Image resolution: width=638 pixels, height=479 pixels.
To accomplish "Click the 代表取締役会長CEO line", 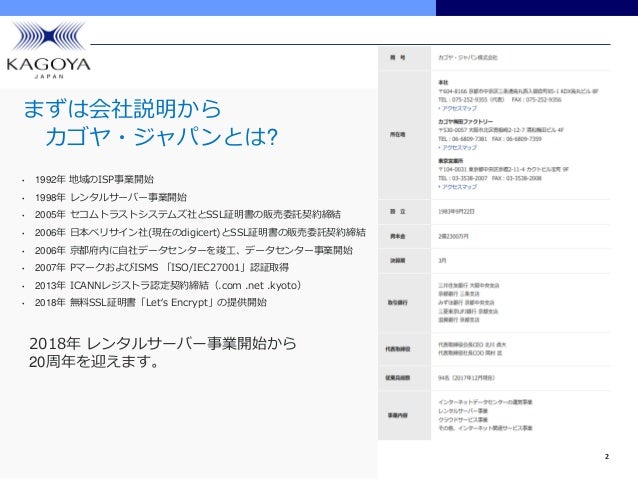I will (472, 345).
